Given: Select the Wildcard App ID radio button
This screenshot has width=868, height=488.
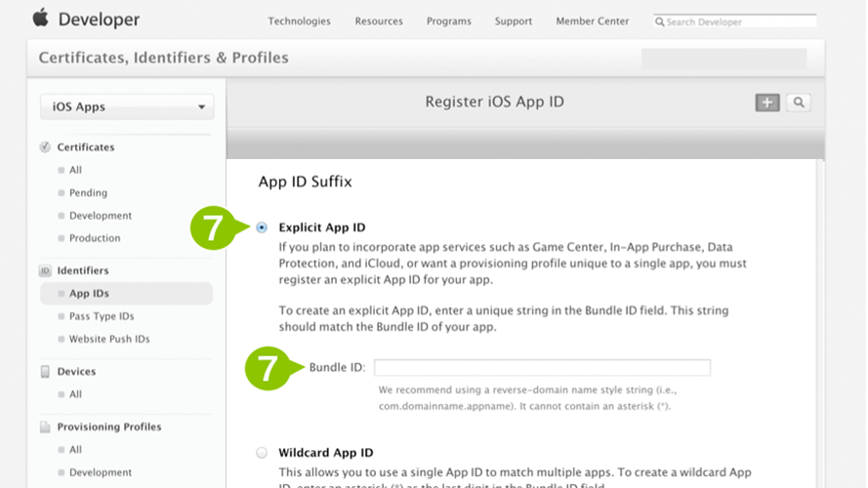Looking at the screenshot, I should (262, 453).
